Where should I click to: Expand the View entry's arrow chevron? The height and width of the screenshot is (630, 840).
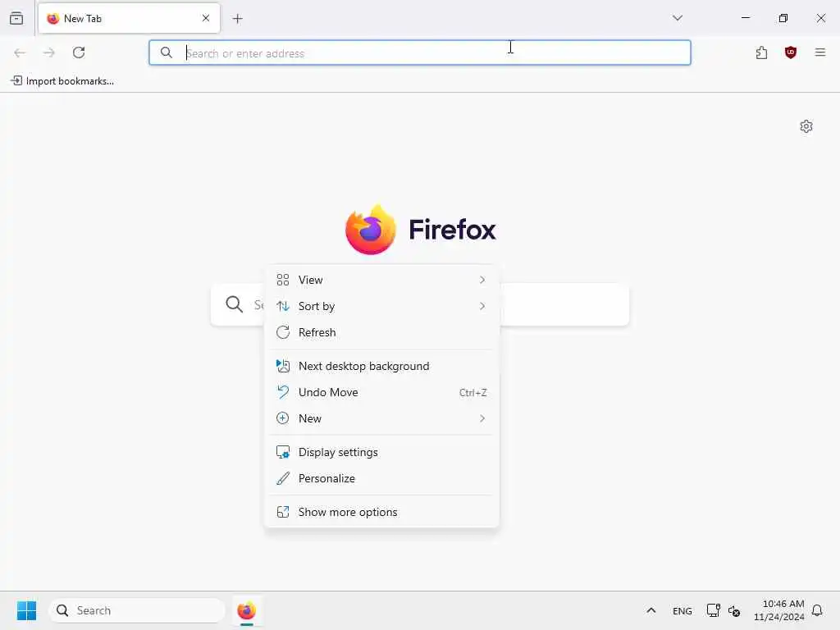point(482,281)
